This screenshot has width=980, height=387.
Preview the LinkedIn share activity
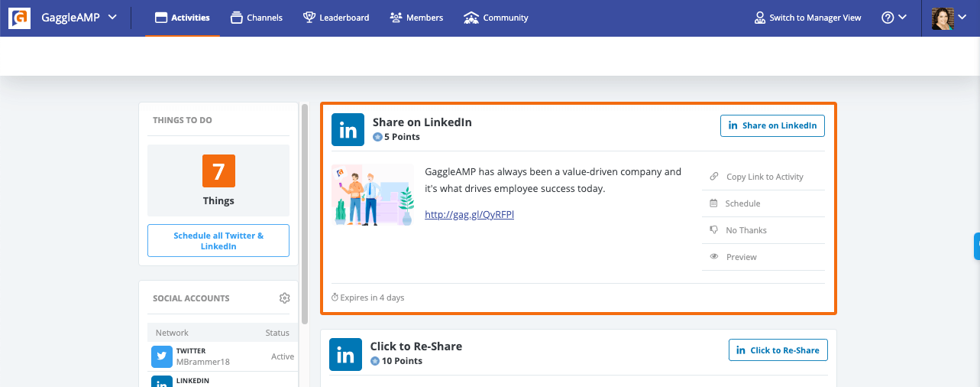point(764,257)
